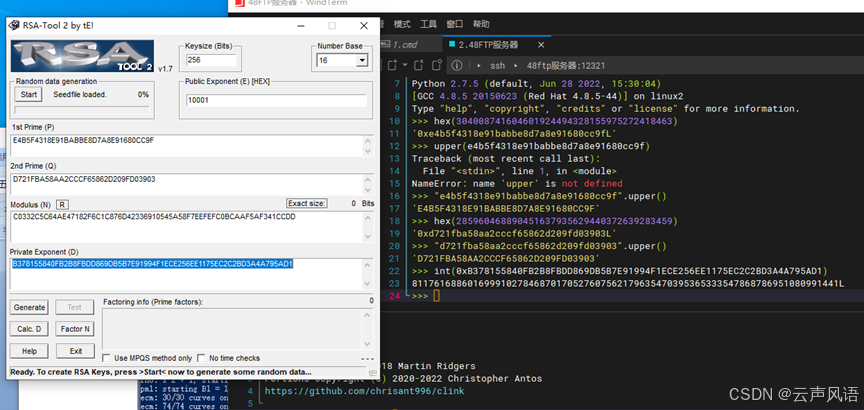Click the 1st Prime field scroll up arrow
Viewport: 864px width, 410px height.
[368, 140]
